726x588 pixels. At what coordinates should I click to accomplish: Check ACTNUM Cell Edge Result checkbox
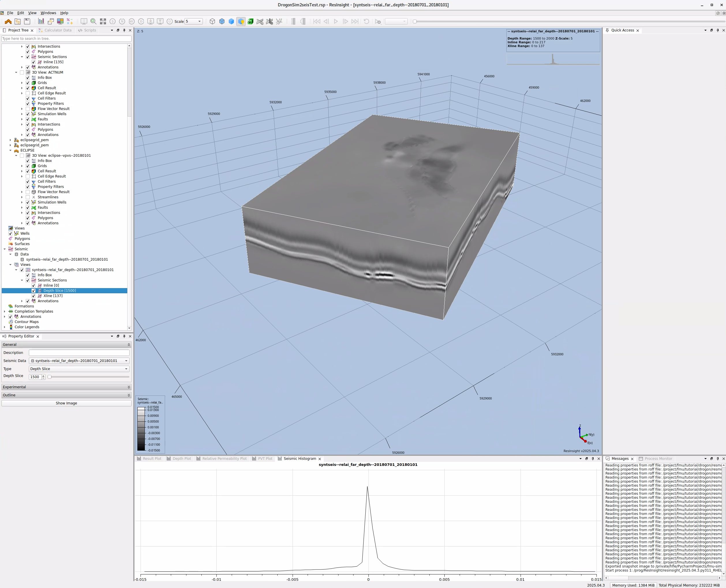pos(28,93)
